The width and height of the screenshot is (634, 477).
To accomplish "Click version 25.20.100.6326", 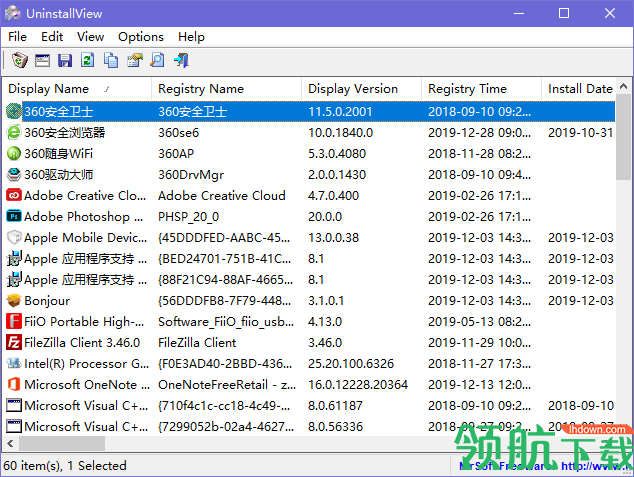I will [351, 364].
